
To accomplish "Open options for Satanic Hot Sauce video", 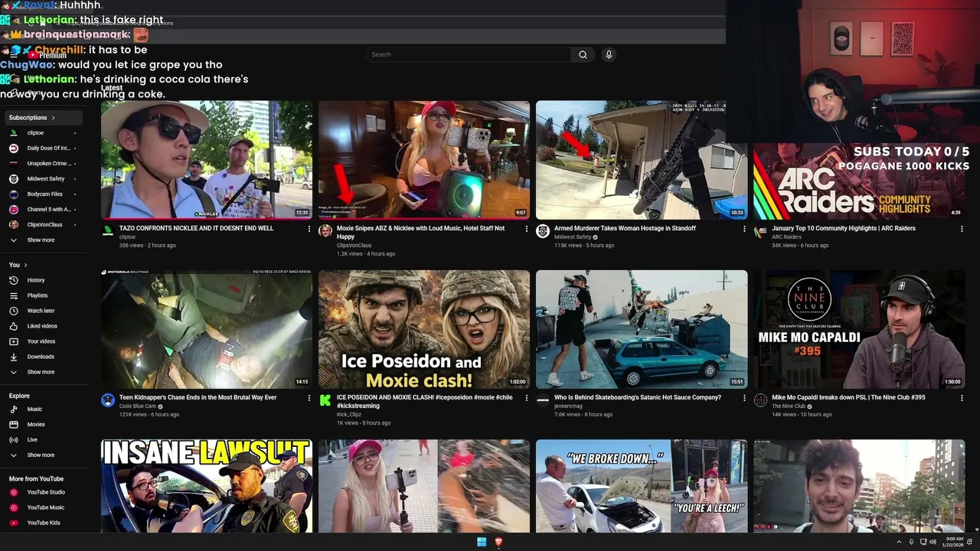I will click(744, 398).
